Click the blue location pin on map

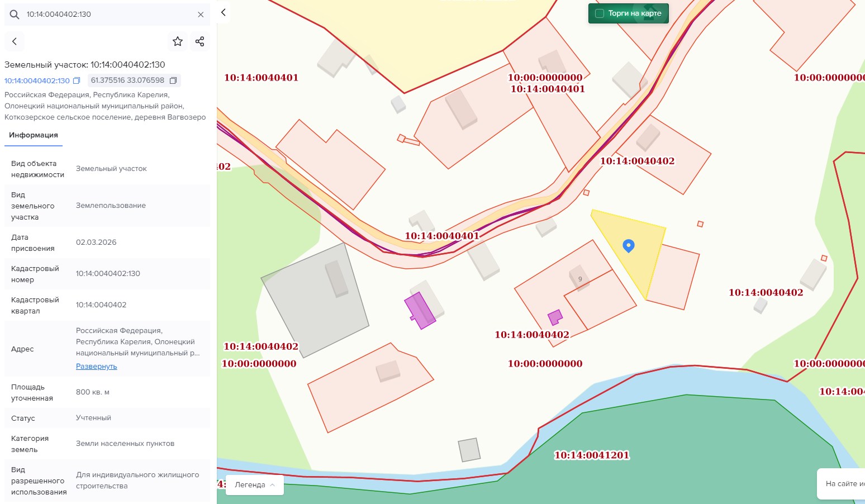(x=629, y=246)
